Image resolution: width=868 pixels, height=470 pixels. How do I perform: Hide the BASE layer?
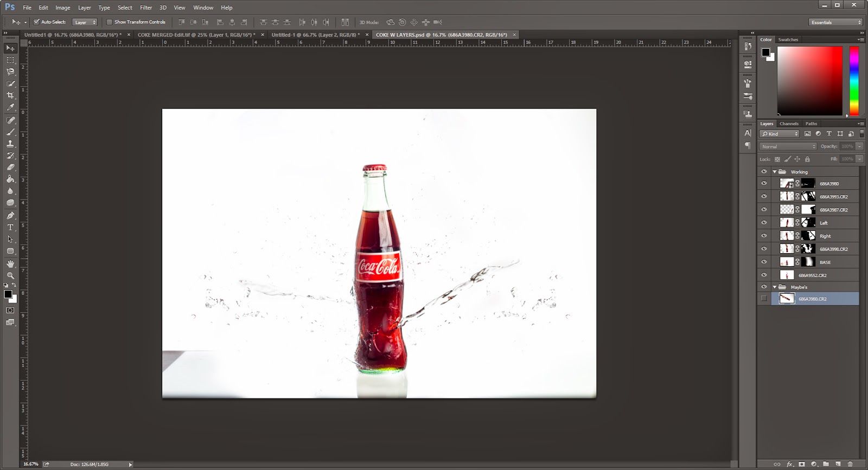click(764, 262)
